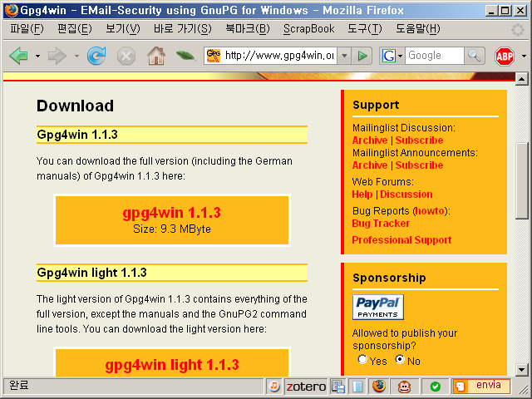
Task: Click the Greasemonkey monkey icon
Action: coord(404,387)
